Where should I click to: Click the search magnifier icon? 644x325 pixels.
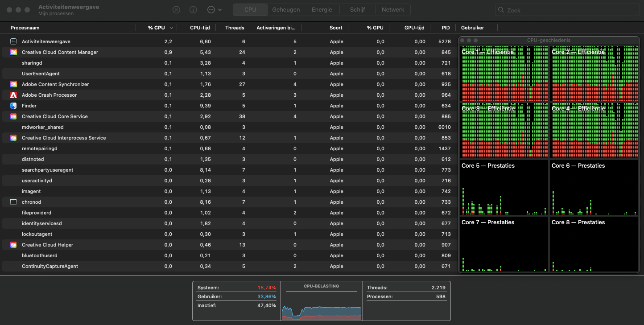502,10
